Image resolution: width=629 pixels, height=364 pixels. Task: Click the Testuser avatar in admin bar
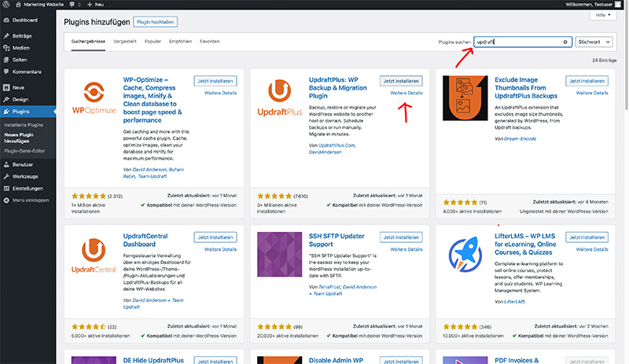pos(618,5)
